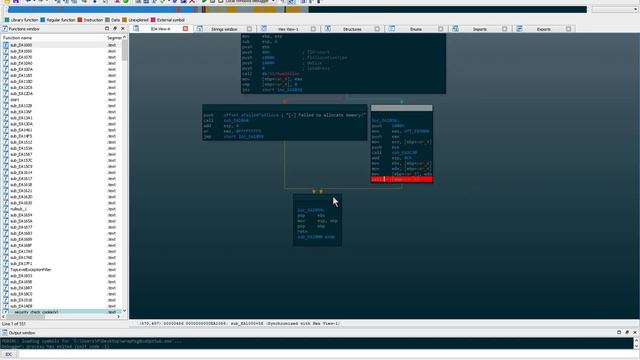Switch to the IDA View-A tab

(160, 29)
